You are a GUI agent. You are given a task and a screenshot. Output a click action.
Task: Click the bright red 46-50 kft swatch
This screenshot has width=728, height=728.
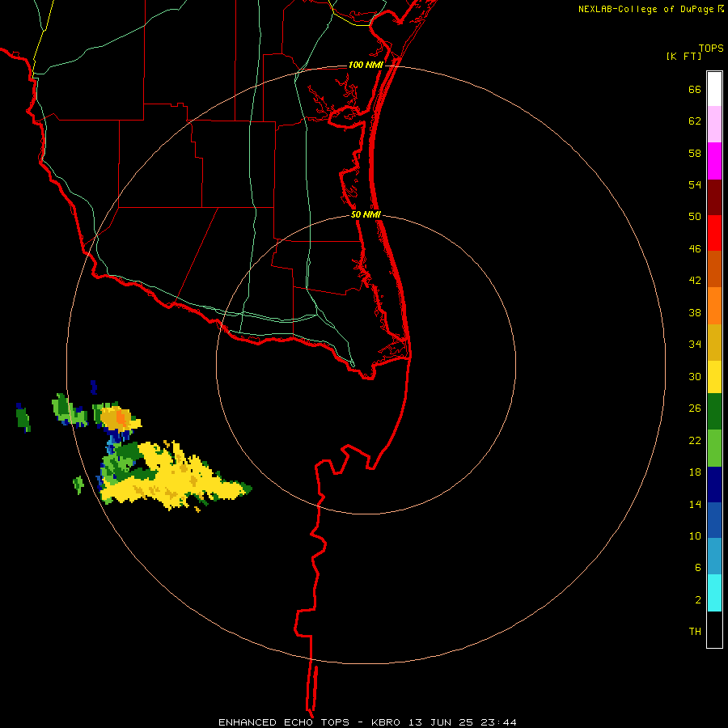tap(714, 233)
